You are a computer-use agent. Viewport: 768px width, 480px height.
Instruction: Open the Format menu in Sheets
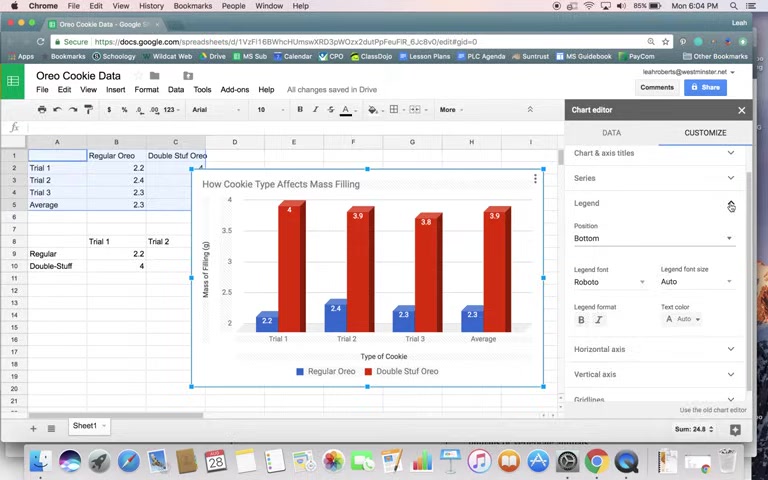[146, 90]
